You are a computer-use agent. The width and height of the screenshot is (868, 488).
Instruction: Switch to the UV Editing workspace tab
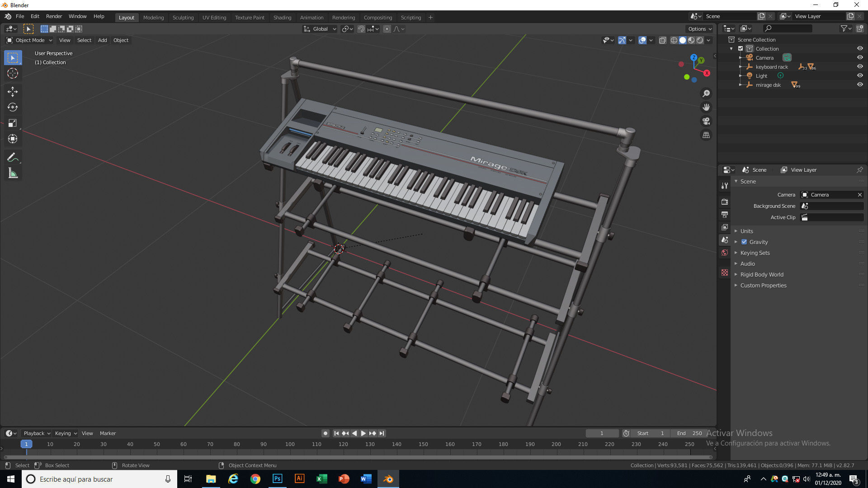tap(214, 18)
